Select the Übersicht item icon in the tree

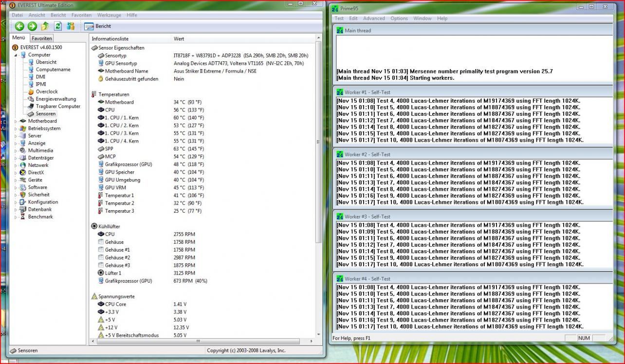tap(31, 62)
